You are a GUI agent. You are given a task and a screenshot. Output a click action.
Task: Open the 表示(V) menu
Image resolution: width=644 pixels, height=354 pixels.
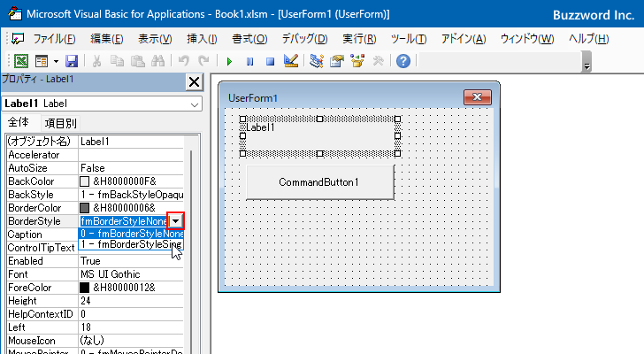pos(155,39)
